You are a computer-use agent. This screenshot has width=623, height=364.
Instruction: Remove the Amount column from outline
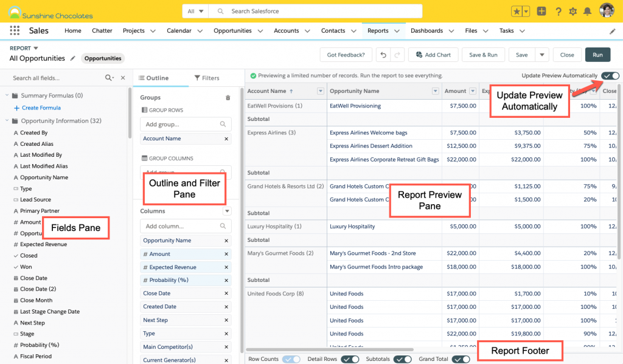[226, 254]
